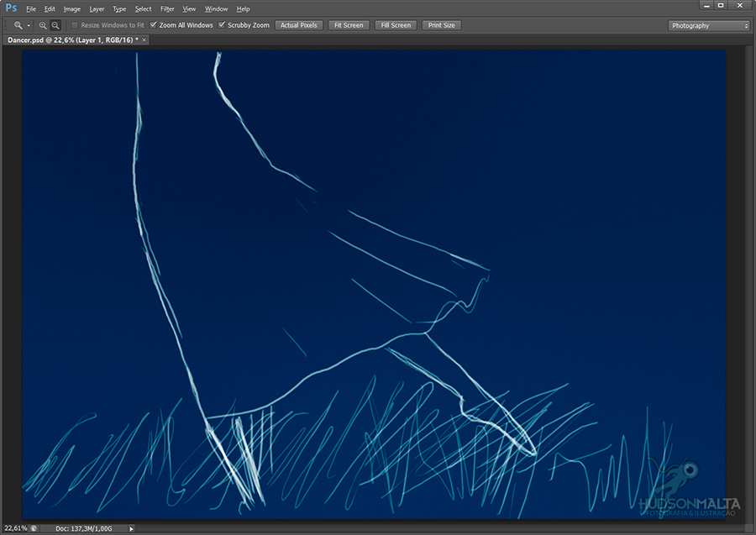Toggle the Resize Windows to Fit checkbox
The height and width of the screenshot is (535, 756).
pos(74,25)
